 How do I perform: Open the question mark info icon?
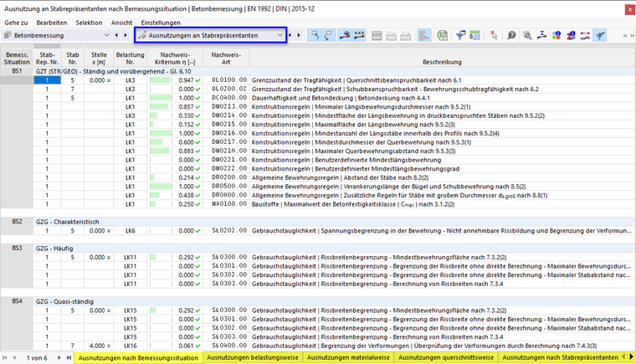pyautogui.click(x=511, y=36)
